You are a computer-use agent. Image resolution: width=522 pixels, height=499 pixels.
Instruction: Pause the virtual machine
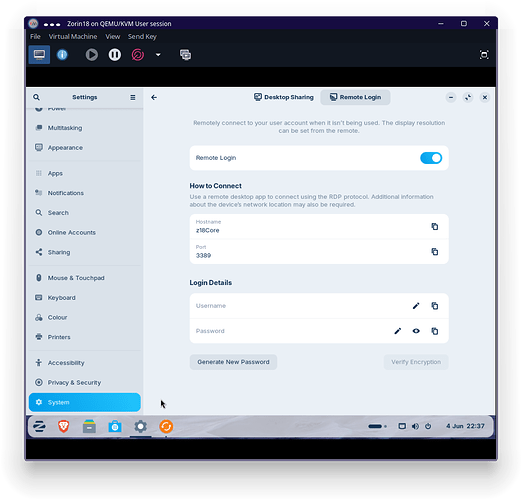[x=115, y=55]
